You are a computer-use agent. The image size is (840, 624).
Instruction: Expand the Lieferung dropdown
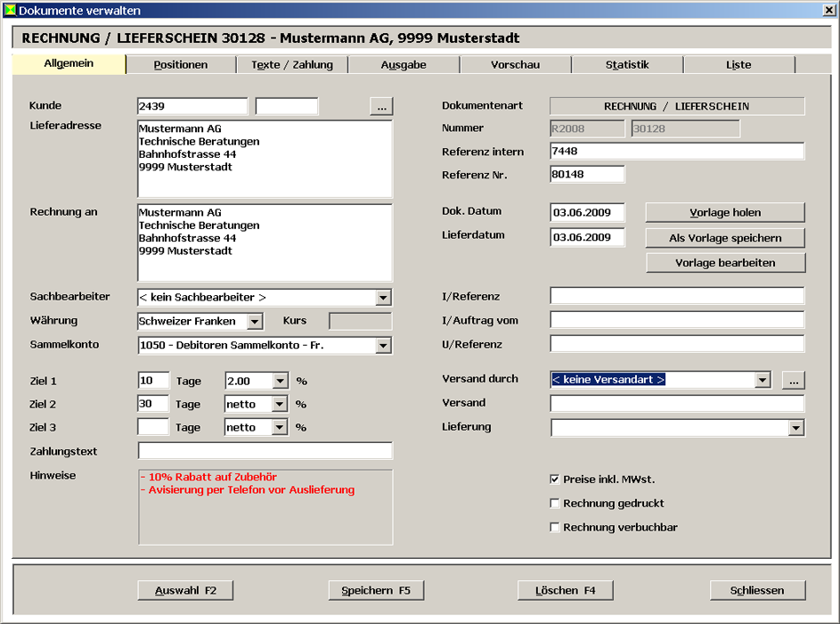pos(795,428)
